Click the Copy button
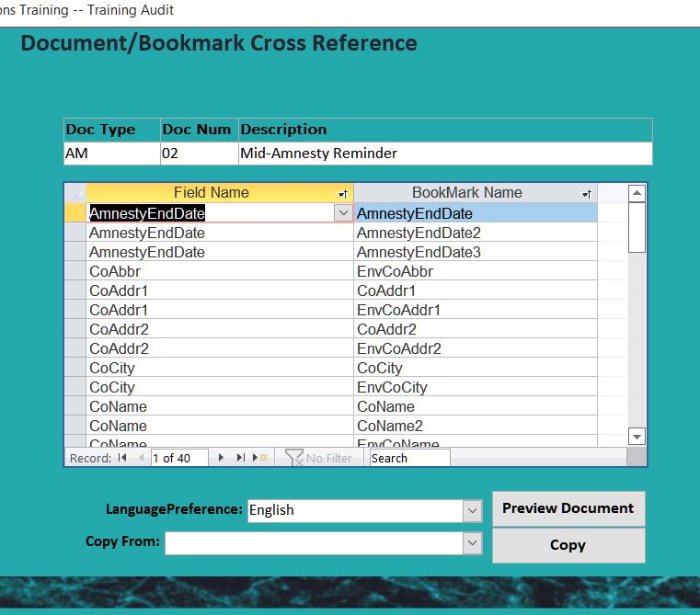Screen dimensions: 700x615 click(568, 545)
